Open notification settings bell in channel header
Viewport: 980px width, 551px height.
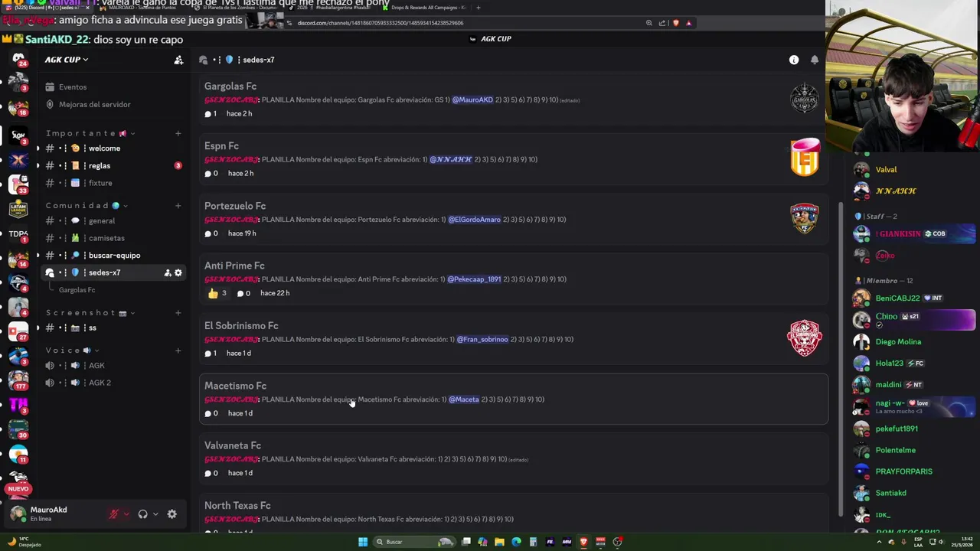tap(815, 60)
